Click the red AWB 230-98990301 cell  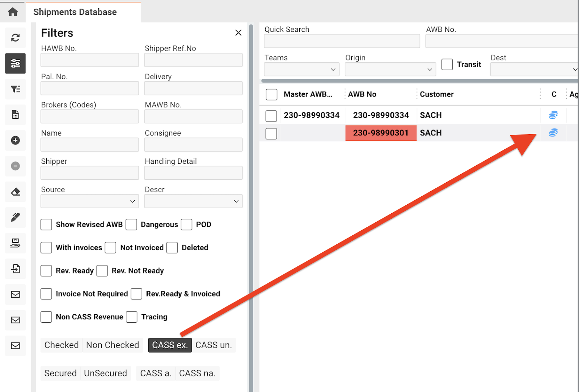(381, 133)
